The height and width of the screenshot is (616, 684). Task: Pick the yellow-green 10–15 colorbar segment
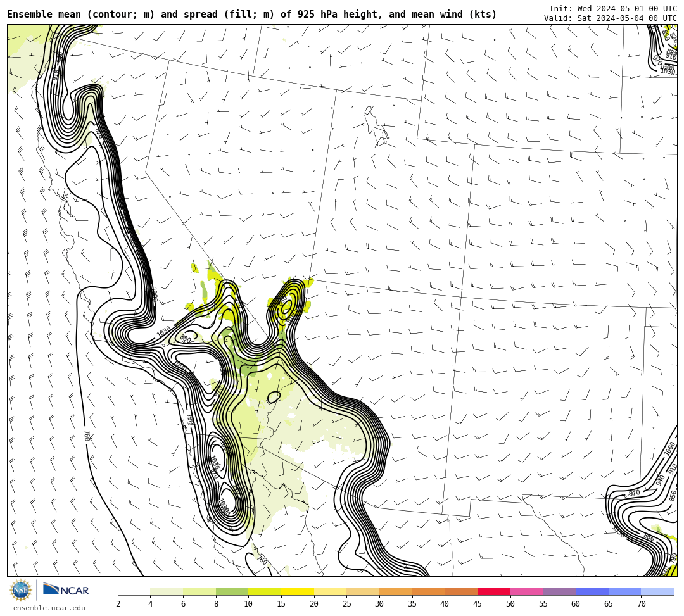click(x=265, y=592)
